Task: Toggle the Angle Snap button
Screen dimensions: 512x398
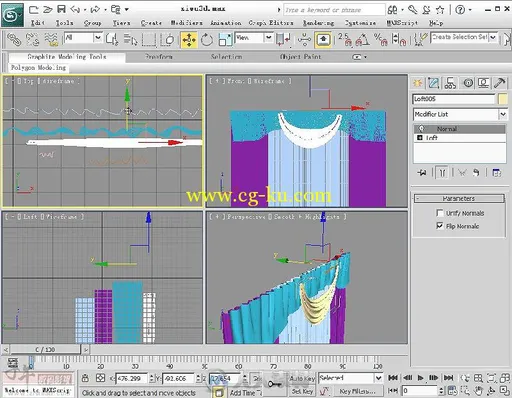Action: [x=362, y=40]
